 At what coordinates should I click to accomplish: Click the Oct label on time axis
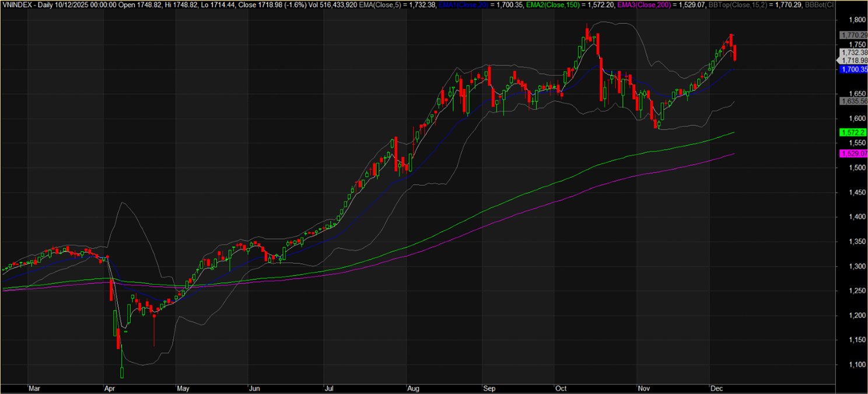(x=561, y=388)
